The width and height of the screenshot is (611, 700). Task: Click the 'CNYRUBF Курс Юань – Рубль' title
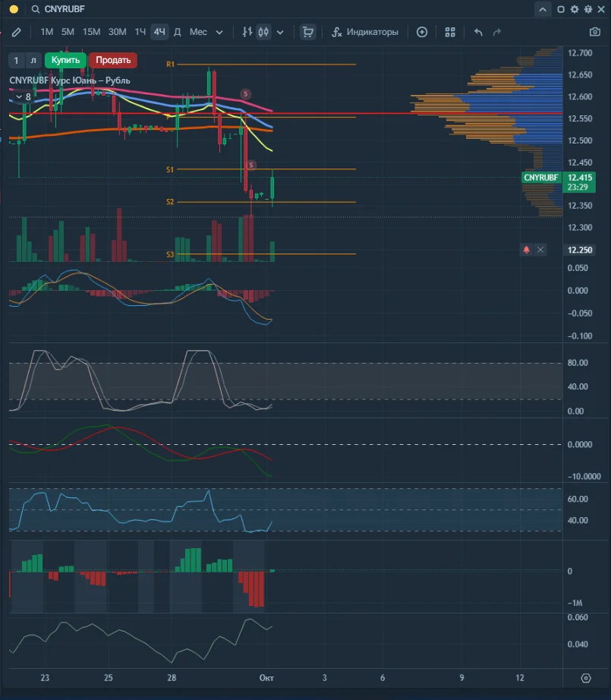pyautogui.click(x=70, y=80)
